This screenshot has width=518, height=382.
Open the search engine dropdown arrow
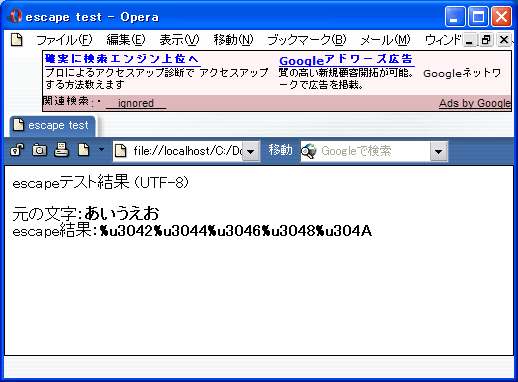coord(438,152)
